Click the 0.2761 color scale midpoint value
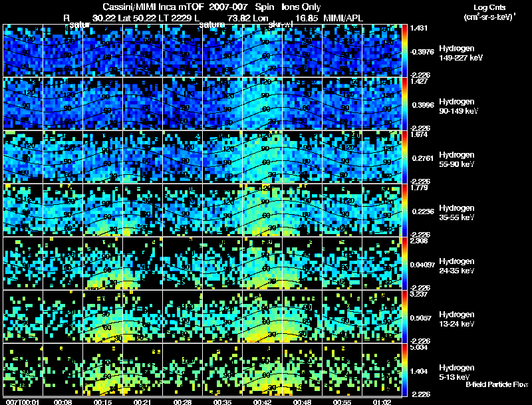 [423, 158]
